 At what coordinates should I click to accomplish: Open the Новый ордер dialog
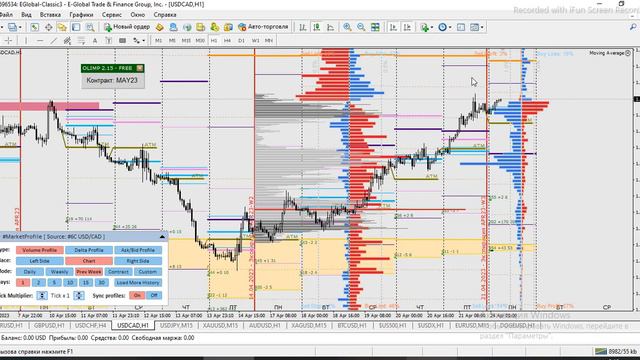[127, 27]
